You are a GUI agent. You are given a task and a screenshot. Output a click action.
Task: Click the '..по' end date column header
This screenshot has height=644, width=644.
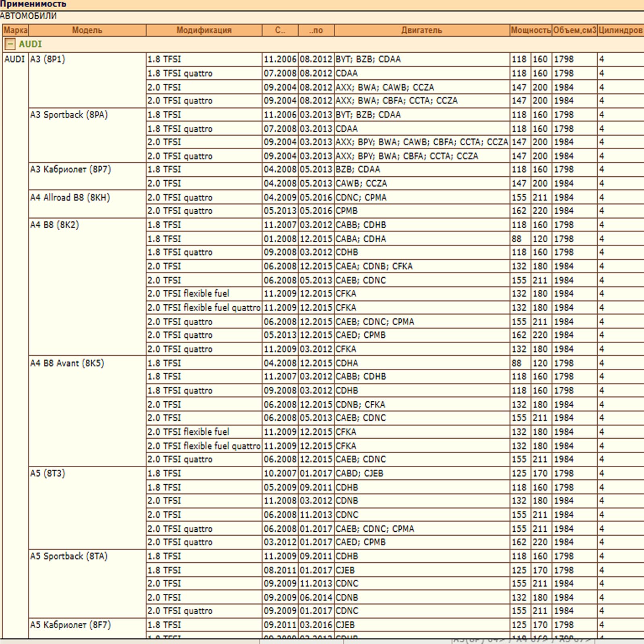(316, 30)
